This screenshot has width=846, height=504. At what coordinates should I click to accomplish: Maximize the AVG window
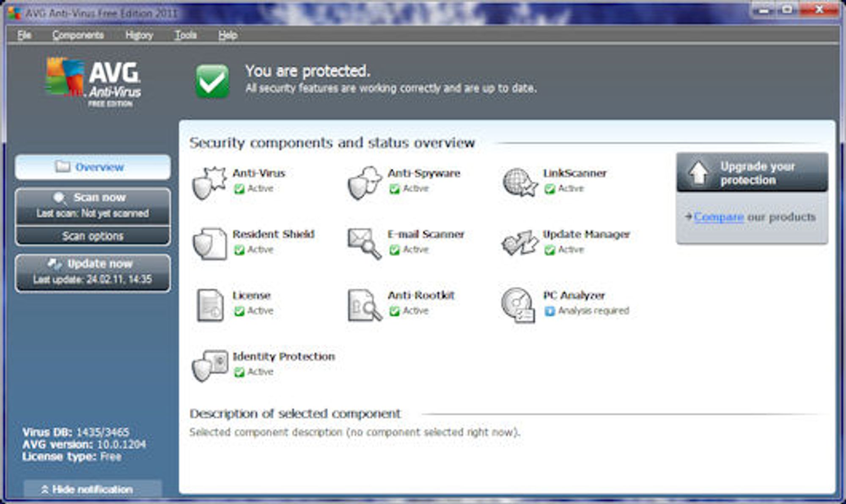(x=787, y=10)
